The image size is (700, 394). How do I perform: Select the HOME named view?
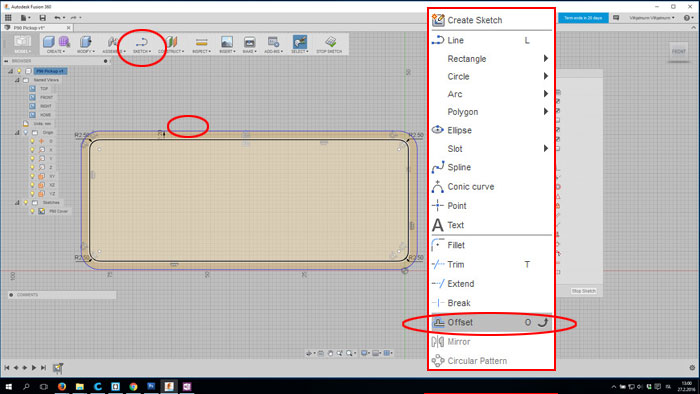[x=46, y=115]
